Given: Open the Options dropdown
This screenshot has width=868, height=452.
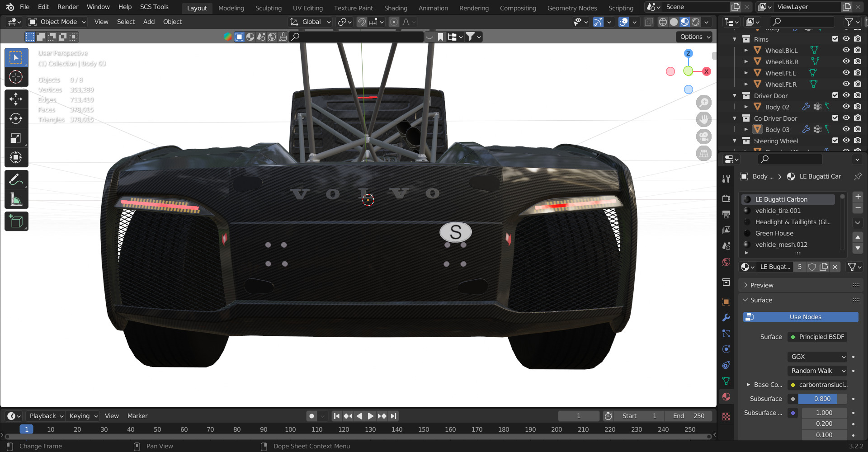Looking at the screenshot, I should (x=695, y=37).
